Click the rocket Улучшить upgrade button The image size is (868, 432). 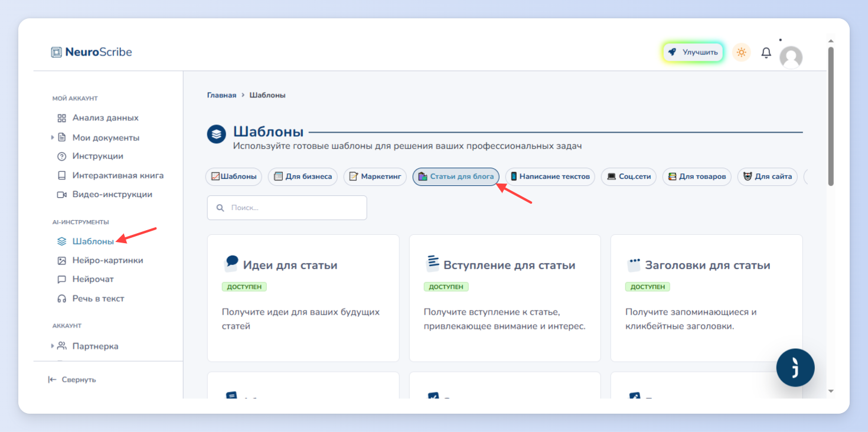click(693, 52)
